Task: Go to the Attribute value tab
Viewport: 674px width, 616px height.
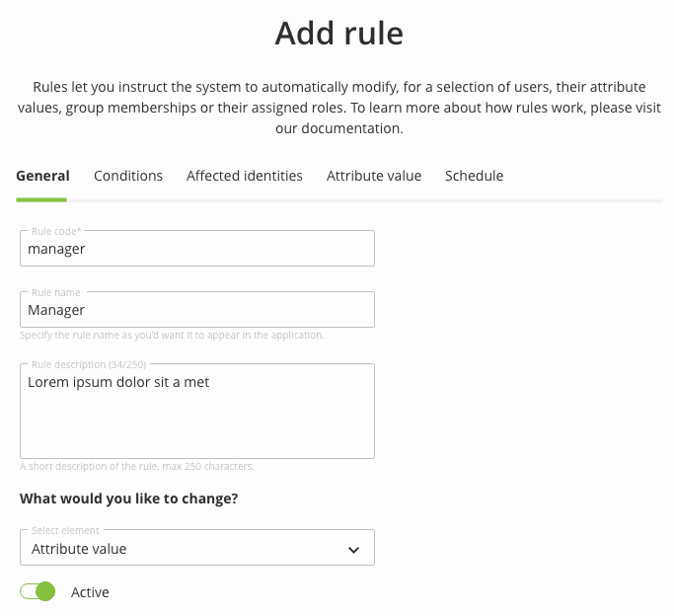Action: 374,176
